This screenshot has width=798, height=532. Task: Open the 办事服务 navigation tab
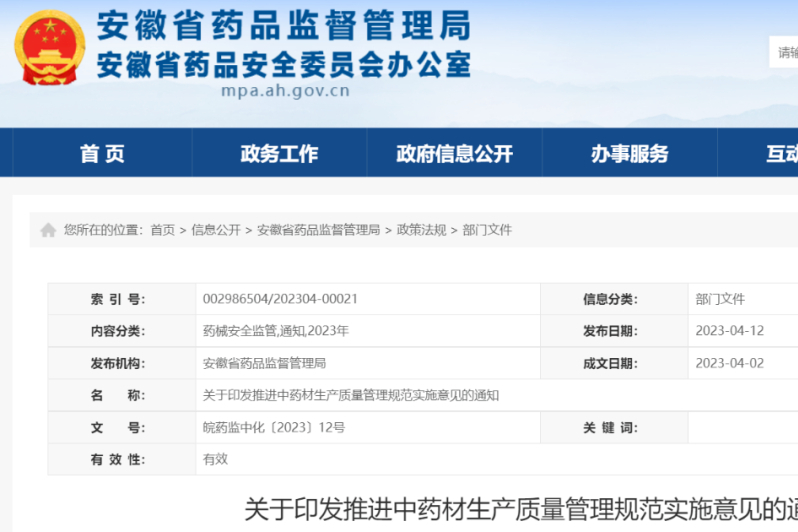click(630, 153)
